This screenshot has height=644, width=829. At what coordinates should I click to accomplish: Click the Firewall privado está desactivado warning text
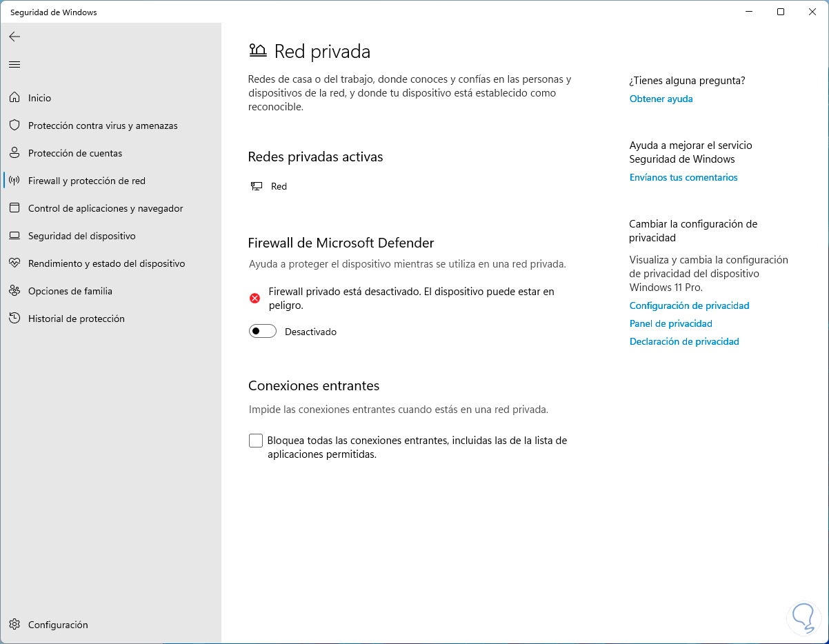(x=411, y=298)
